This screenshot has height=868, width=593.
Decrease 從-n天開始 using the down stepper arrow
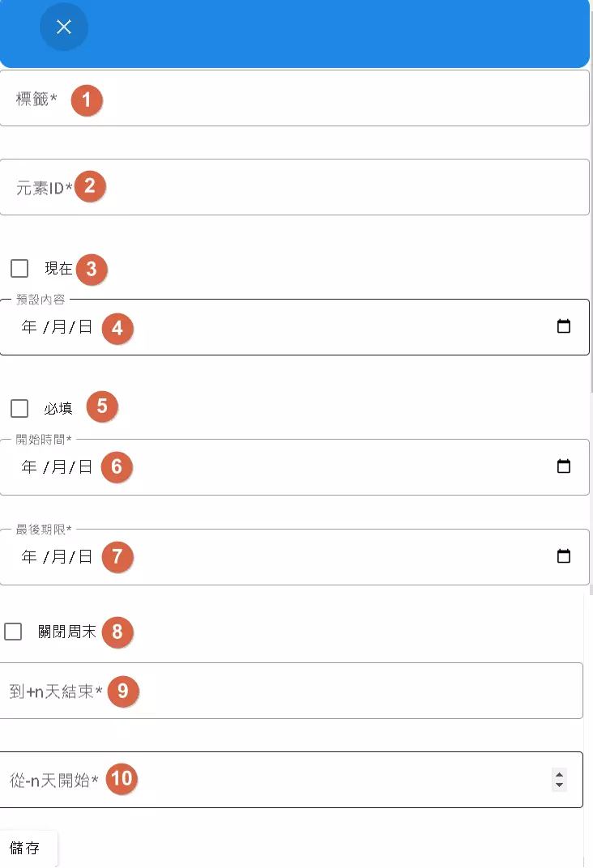point(559,784)
